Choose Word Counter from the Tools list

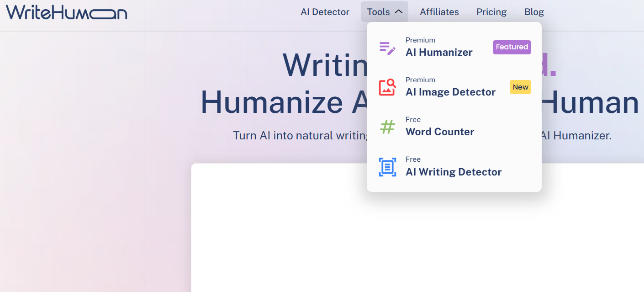(x=440, y=132)
